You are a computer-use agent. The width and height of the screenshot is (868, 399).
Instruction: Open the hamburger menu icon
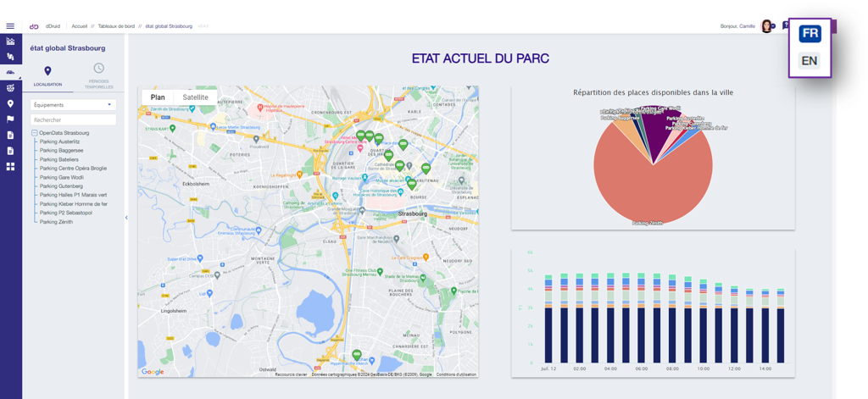(x=10, y=26)
